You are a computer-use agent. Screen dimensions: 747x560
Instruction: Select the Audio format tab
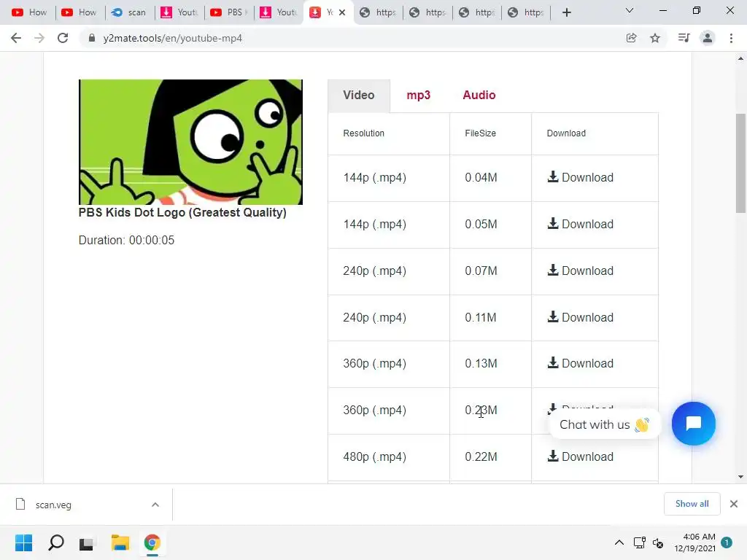479,96
